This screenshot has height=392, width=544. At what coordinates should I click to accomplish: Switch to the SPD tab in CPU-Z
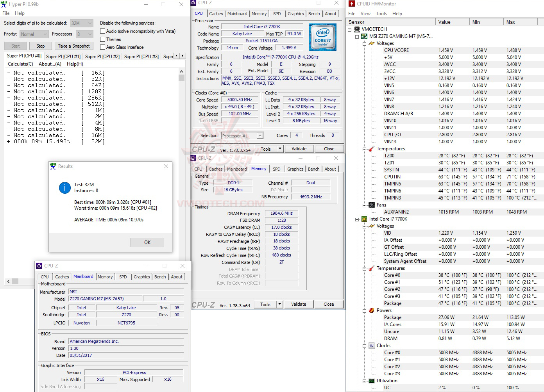point(277,13)
